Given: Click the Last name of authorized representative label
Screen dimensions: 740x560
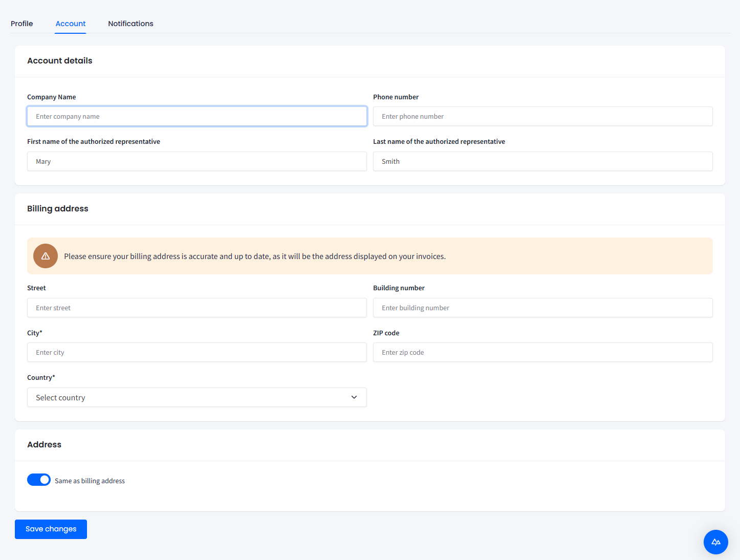Looking at the screenshot, I should pos(439,141).
